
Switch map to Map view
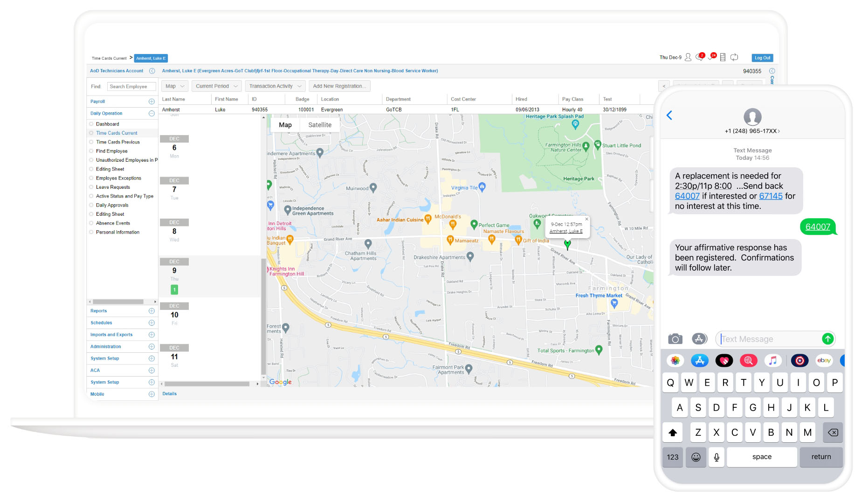coord(285,125)
